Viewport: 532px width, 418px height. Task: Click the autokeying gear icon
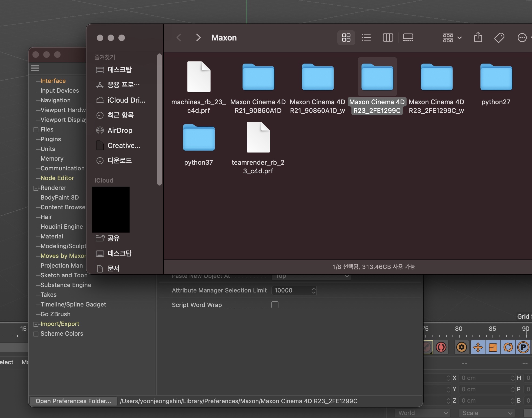click(461, 347)
